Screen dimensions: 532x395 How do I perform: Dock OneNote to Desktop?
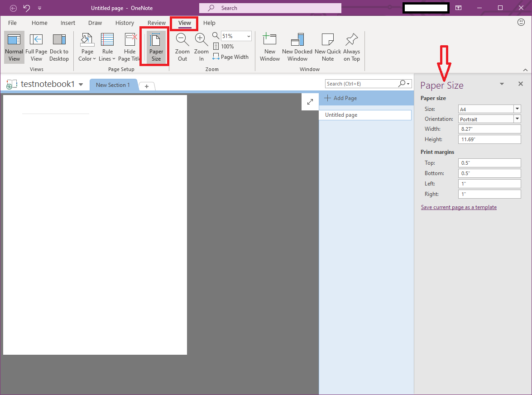[x=59, y=47]
